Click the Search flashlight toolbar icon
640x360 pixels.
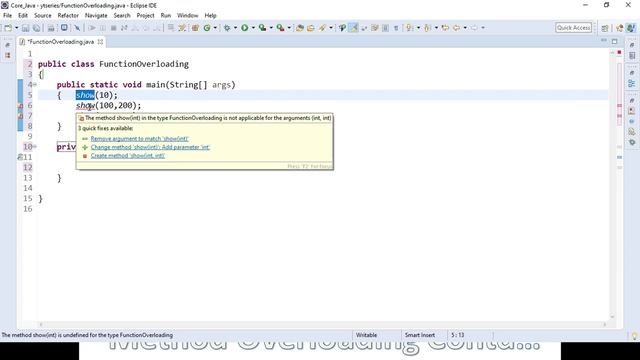tap(322, 28)
